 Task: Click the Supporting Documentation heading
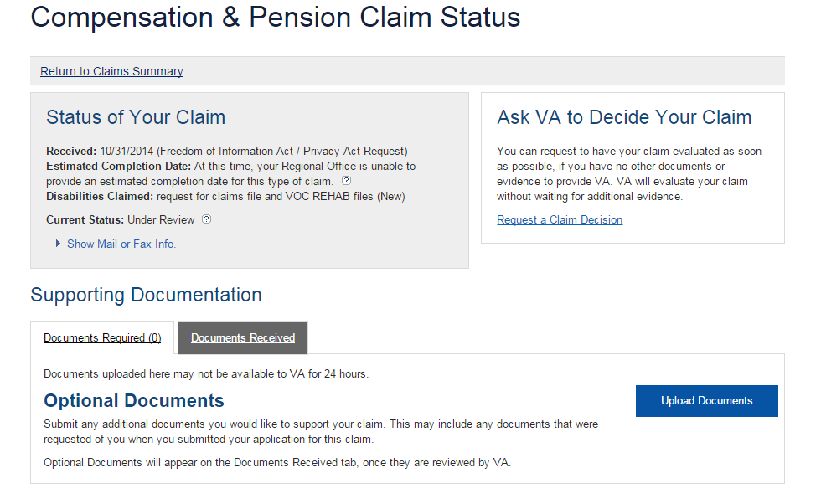click(x=146, y=295)
